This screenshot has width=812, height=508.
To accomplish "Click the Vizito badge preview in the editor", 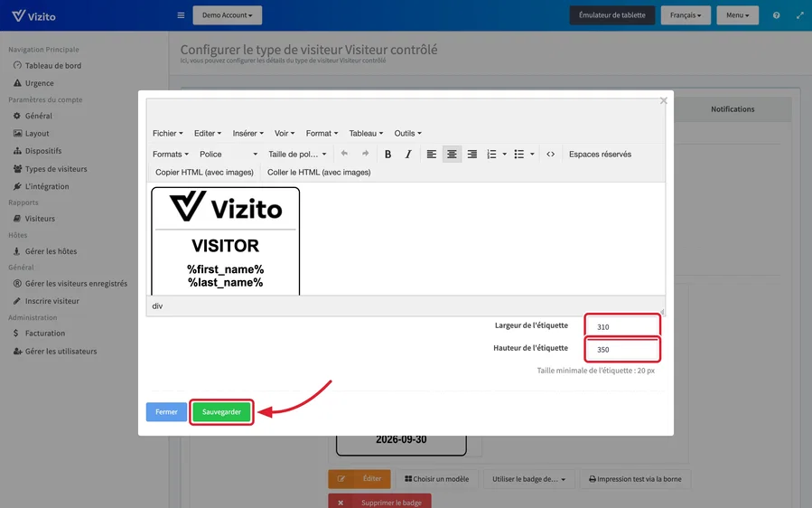I will [x=225, y=241].
